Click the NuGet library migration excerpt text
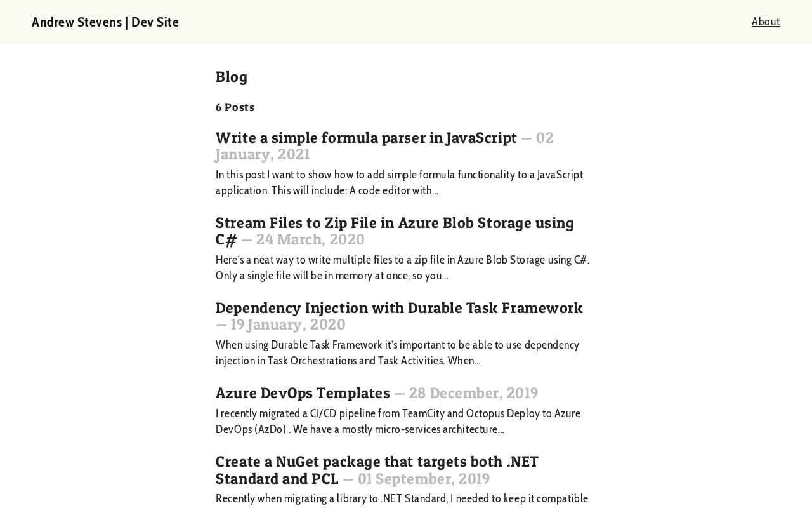The width and height of the screenshot is (812, 508). [402, 498]
